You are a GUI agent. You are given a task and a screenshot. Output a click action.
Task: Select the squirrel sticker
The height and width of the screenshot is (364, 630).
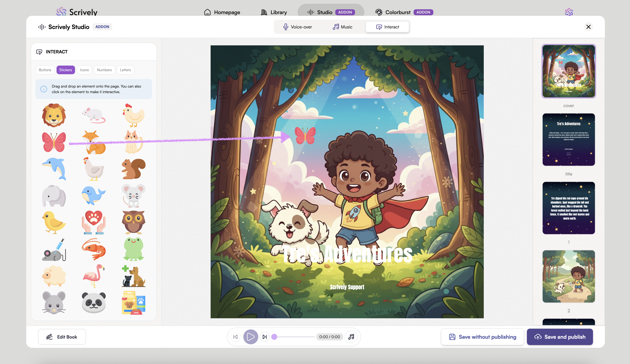[x=134, y=169]
